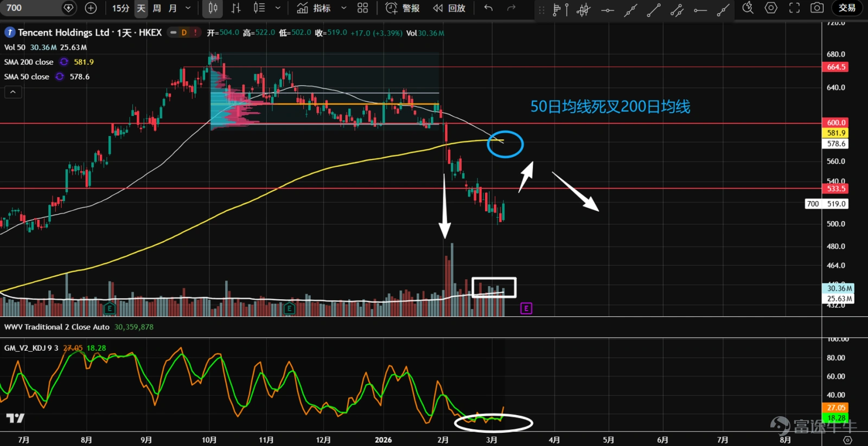
Task: Select the horizontal ray drawing tool
Action: point(700,10)
